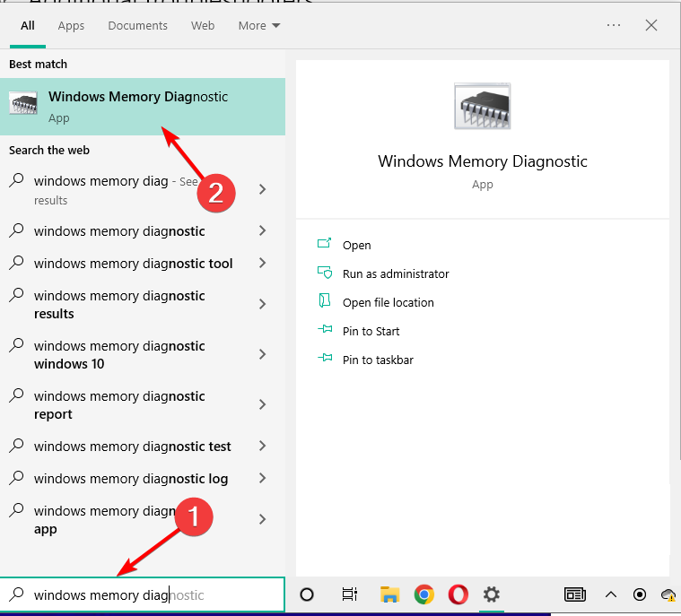
Task: Launch Opera browser from the taskbar
Action: click(x=458, y=594)
